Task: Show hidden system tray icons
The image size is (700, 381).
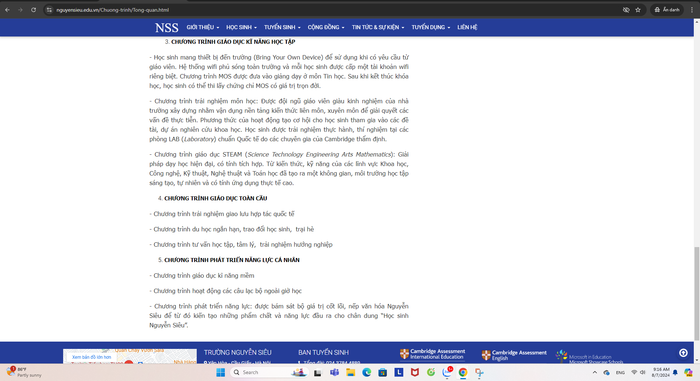Action: 595,373
